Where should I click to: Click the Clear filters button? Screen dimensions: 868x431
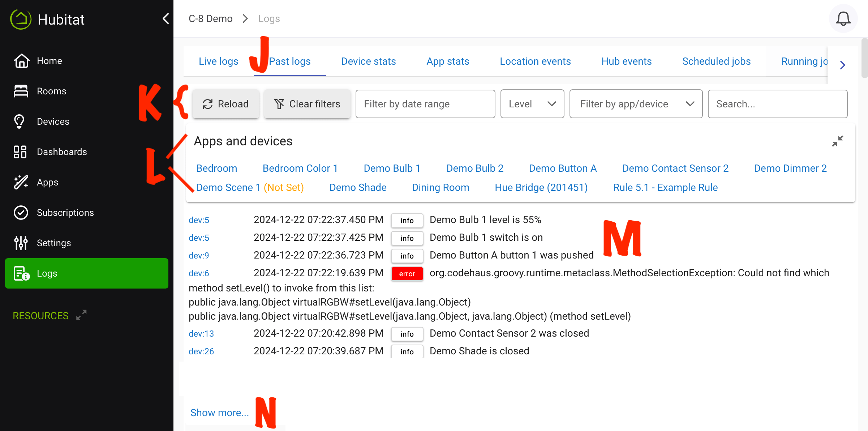307,104
